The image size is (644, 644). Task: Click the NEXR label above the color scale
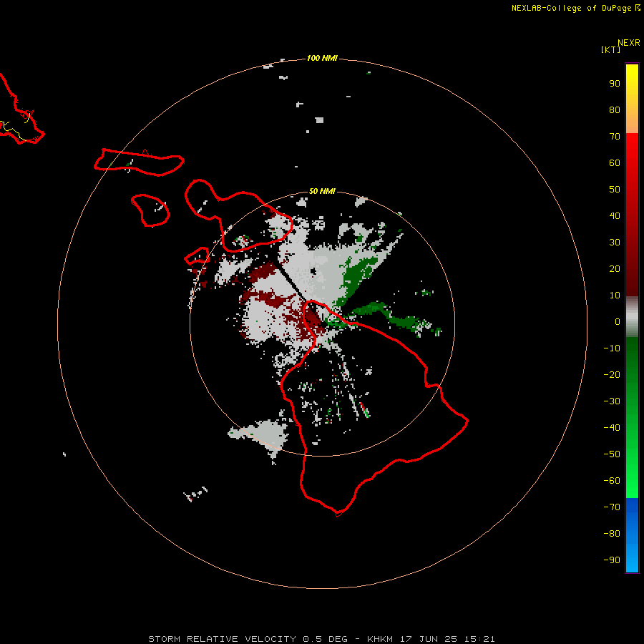click(628, 43)
